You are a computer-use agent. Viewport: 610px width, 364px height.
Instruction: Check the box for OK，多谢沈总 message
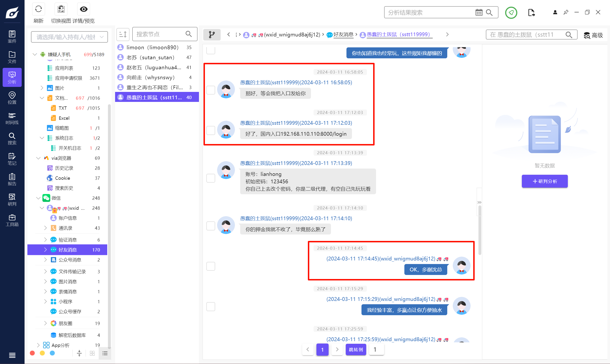click(211, 266)
